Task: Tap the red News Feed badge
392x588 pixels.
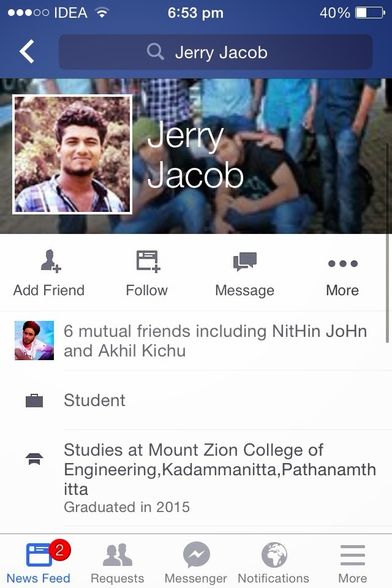Action: [59, 550]
